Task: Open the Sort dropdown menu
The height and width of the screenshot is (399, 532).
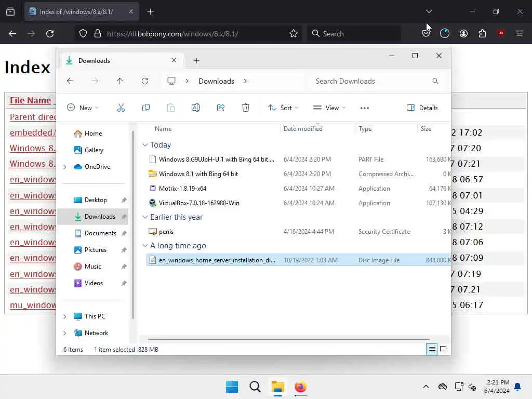Action: click(283, 108)
